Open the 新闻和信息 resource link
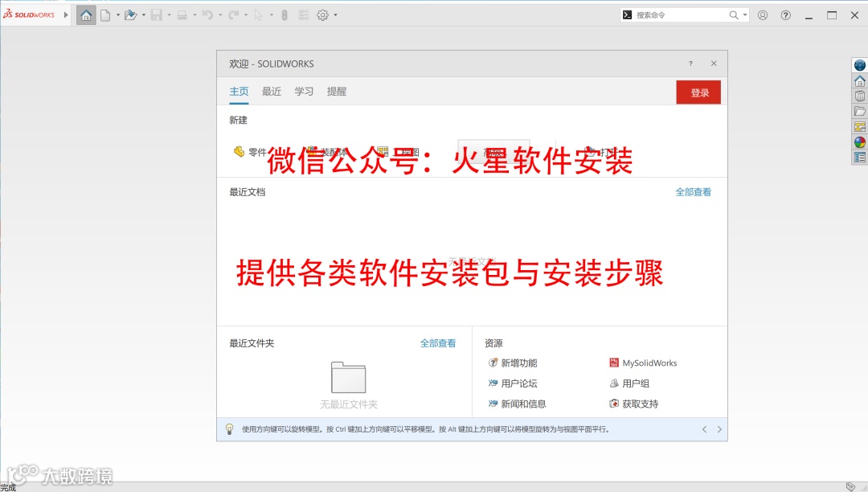 click(517, 404)
